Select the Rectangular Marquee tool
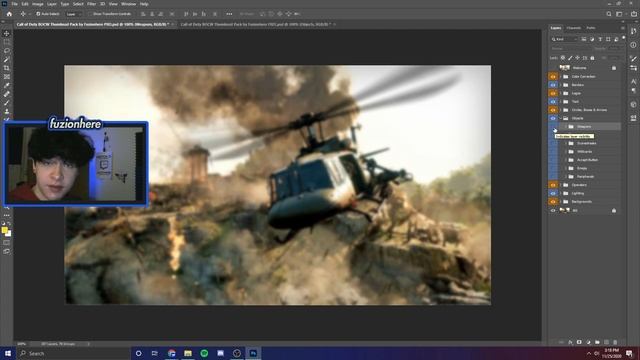 click(x=7, y=42)
